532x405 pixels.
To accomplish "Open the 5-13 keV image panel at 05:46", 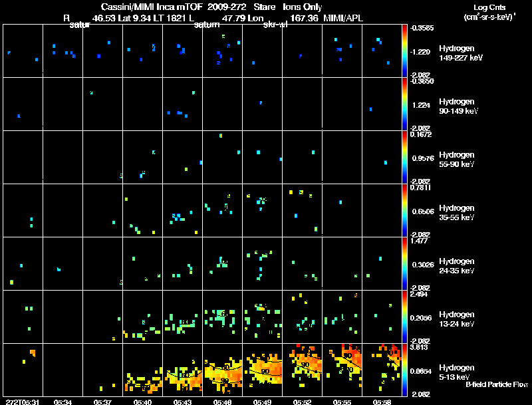I will 223,370.
